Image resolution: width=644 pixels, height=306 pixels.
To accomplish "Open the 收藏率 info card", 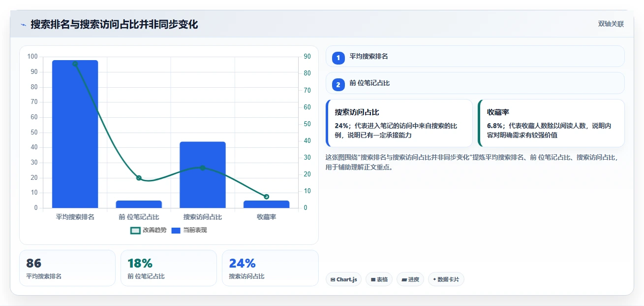I will click(551, 123).
